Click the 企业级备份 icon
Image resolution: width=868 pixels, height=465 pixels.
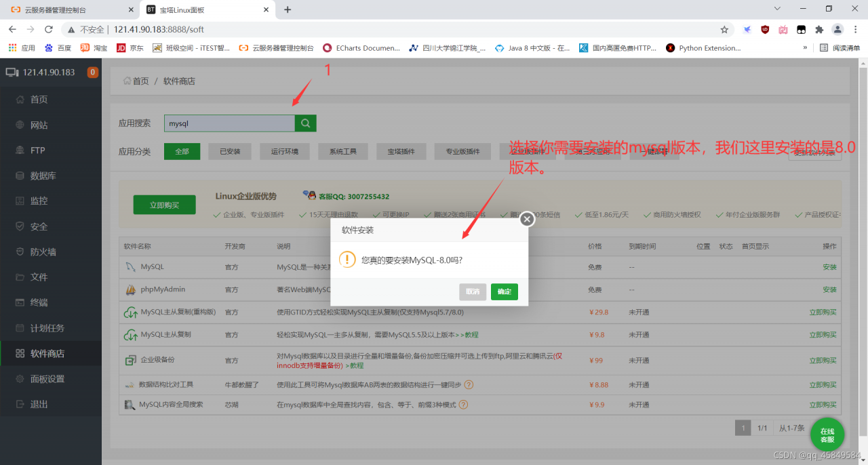click(x=130, y=360)
